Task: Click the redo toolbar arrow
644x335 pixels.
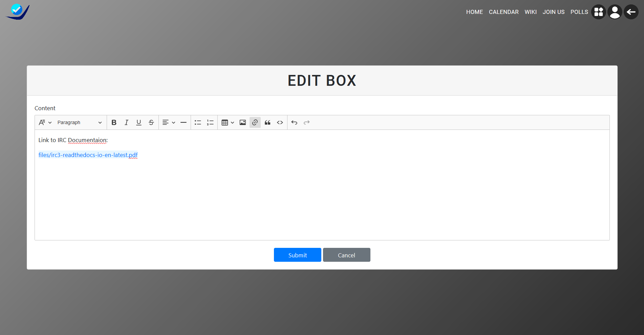Action: click(307, 122)
